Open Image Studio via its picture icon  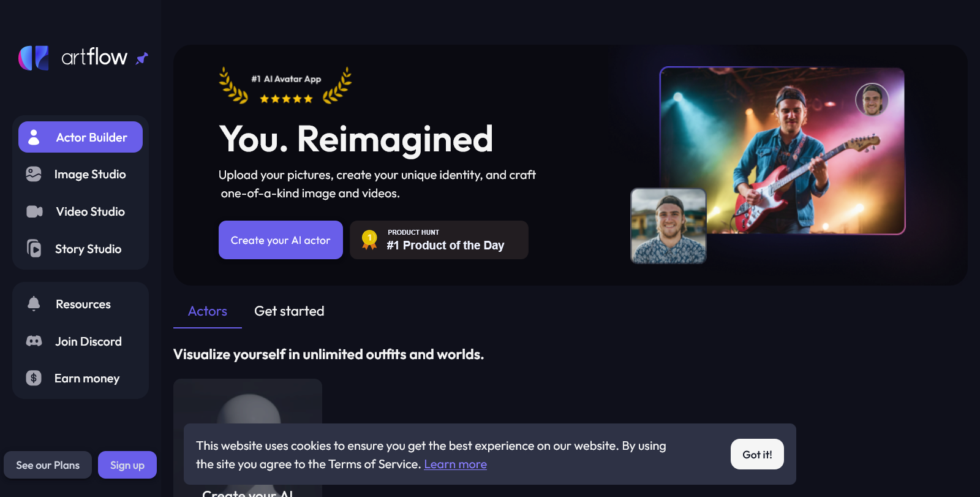[34, 174]
